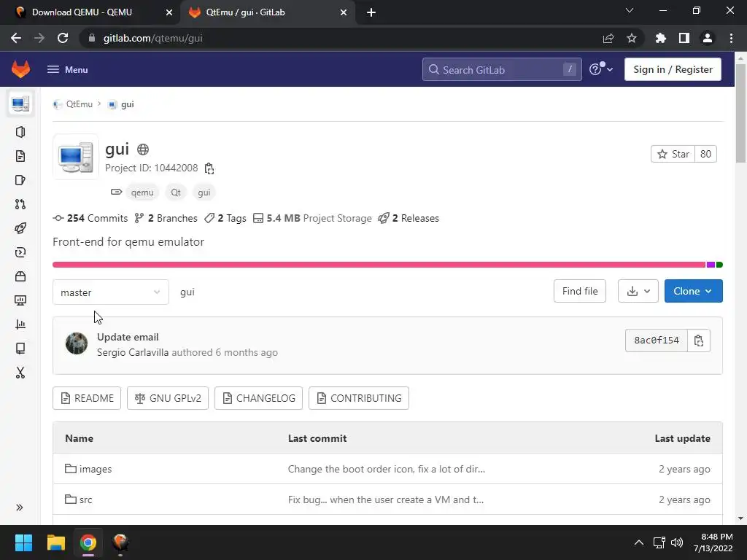Click the globe public visibility icon

[x=143, y=149]
